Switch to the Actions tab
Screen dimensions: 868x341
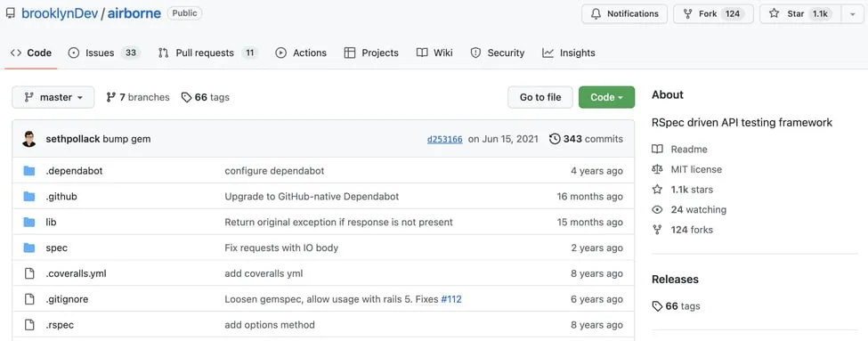[301, 53]
